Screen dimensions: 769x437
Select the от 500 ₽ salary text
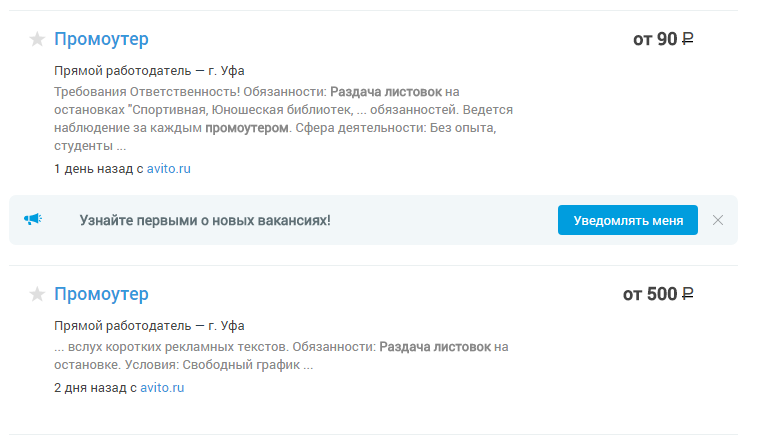pos(658,294)
